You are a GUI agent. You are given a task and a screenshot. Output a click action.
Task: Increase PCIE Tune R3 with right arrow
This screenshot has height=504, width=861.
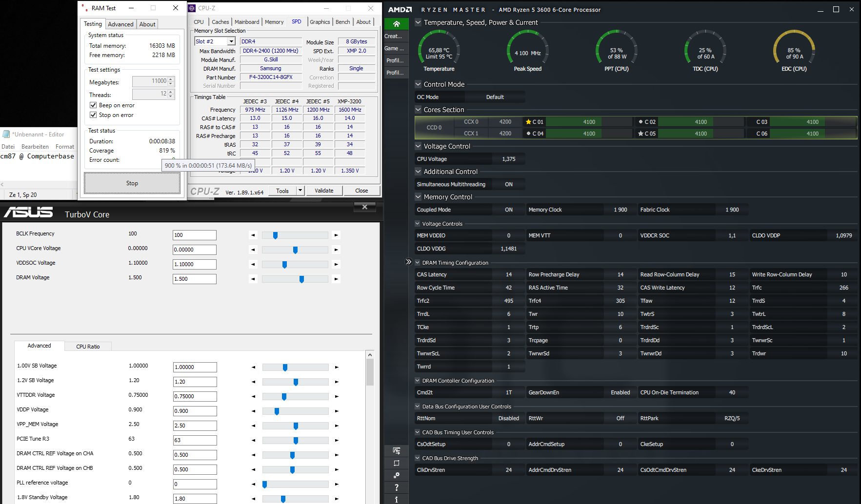pos(337,441)
